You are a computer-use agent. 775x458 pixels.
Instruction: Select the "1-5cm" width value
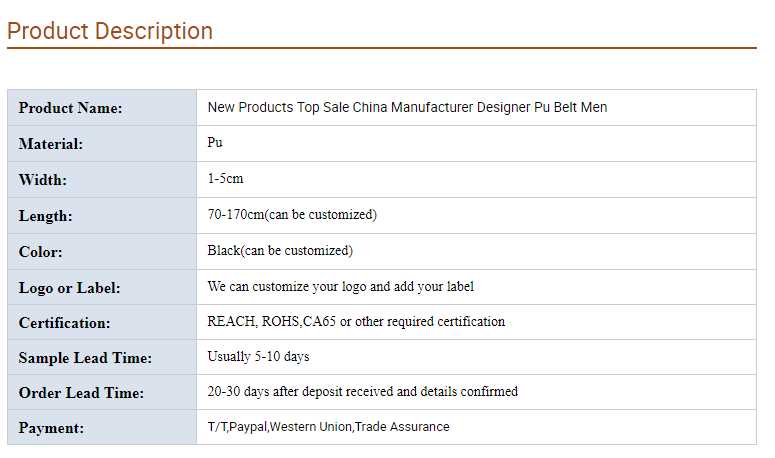click(225, 179)
